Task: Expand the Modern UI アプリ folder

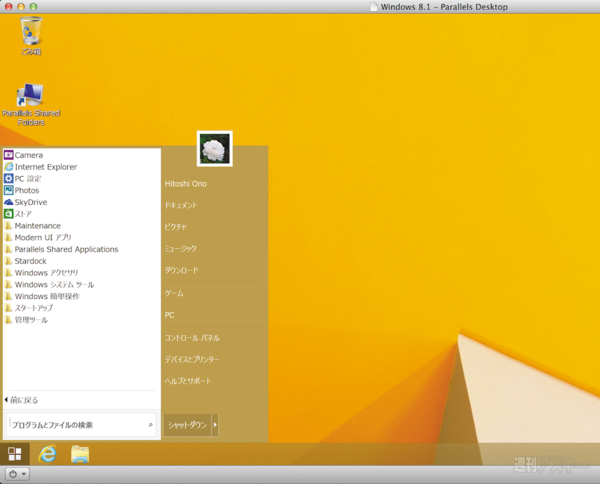Action: tap(38, 238)
